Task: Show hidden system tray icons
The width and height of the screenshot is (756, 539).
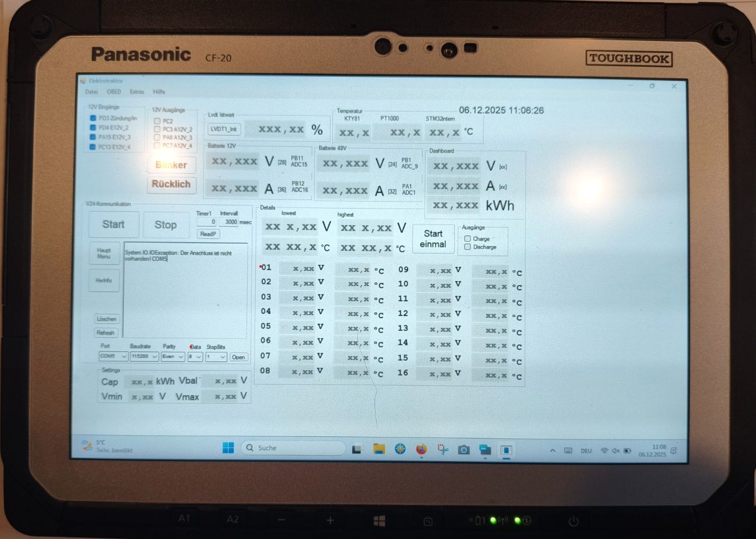Action: pyautogui.click(x=553, y=451)
